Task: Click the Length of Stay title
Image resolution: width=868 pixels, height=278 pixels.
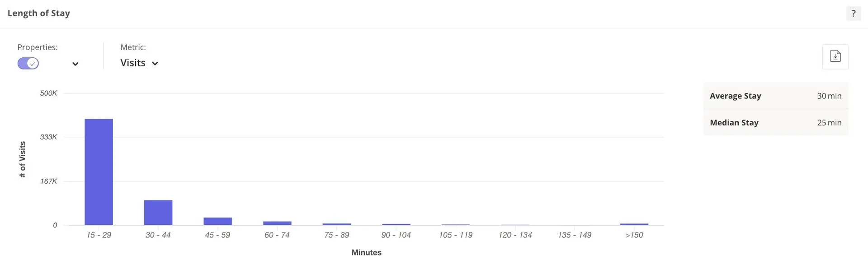Action: [x=39, y=13]
